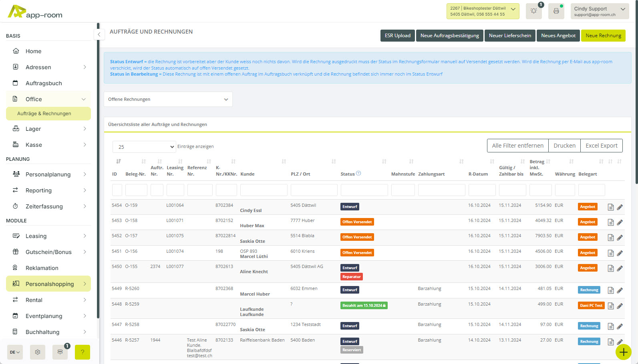Edit invoice O-159 with the pencil icon
The image size is (638, 364).
[x=620, y=207]
